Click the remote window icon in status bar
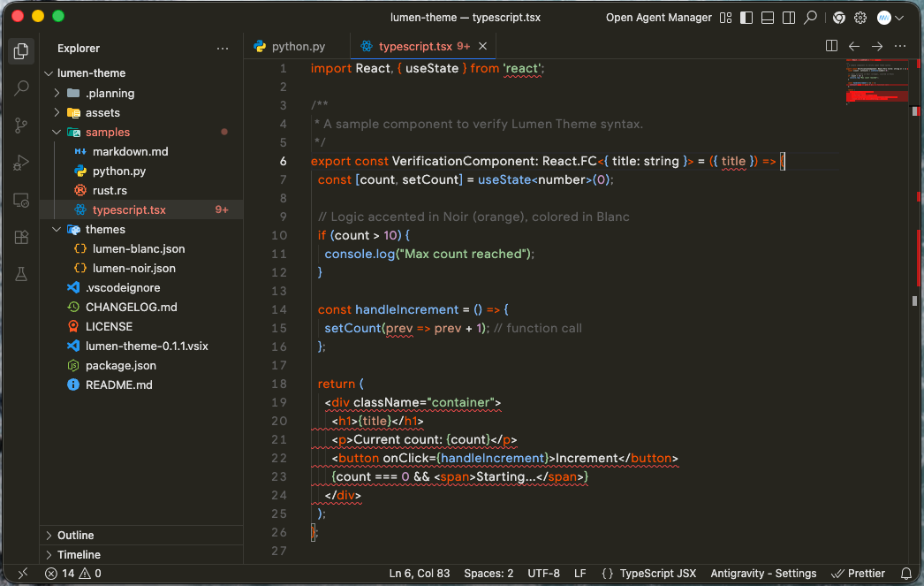This screenshot has width=924, height=586. click(22, 574)
